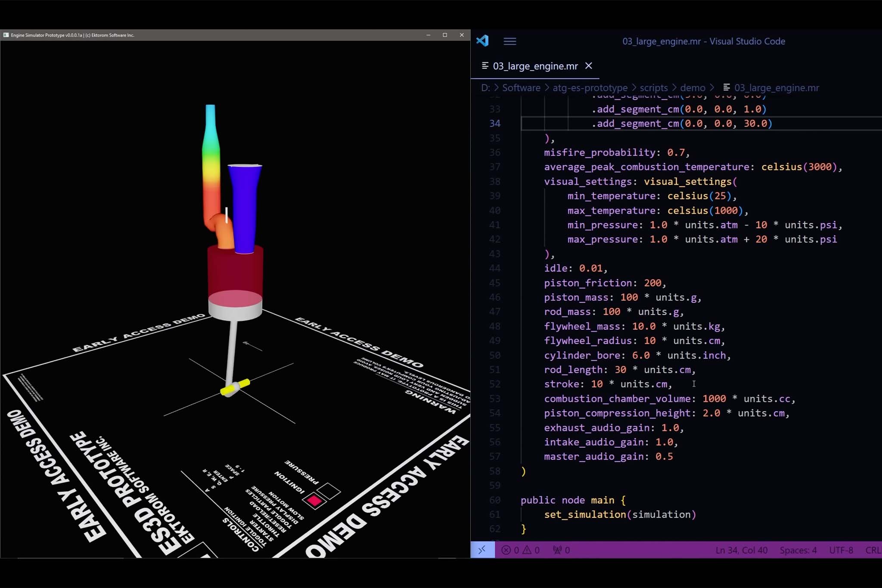This screenshot has height=588, width=882.
Task: Select the UTF-8 encoding indicator
Action: [841, 550]
